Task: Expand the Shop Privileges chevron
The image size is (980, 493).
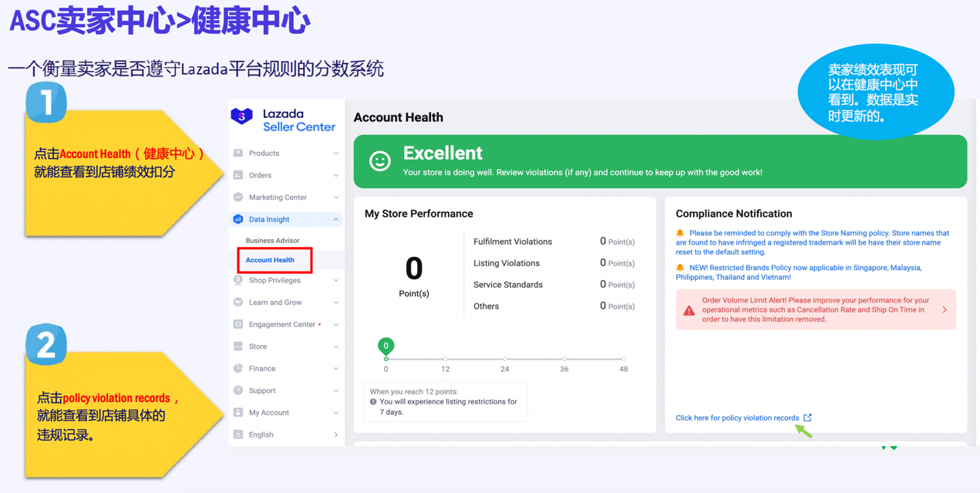Action: (x=336, y=281)
